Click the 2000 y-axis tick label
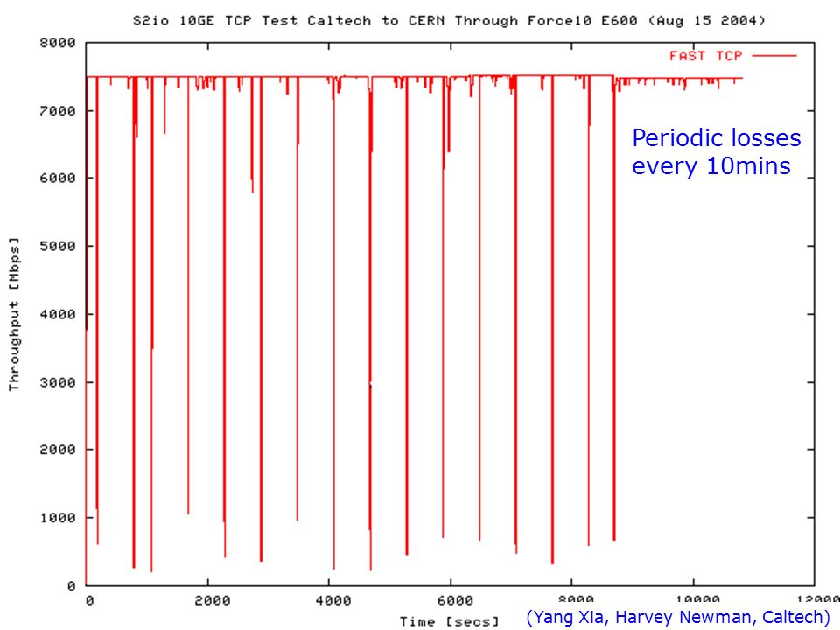This screenshot has width=840, height=630. click(58, 450)
